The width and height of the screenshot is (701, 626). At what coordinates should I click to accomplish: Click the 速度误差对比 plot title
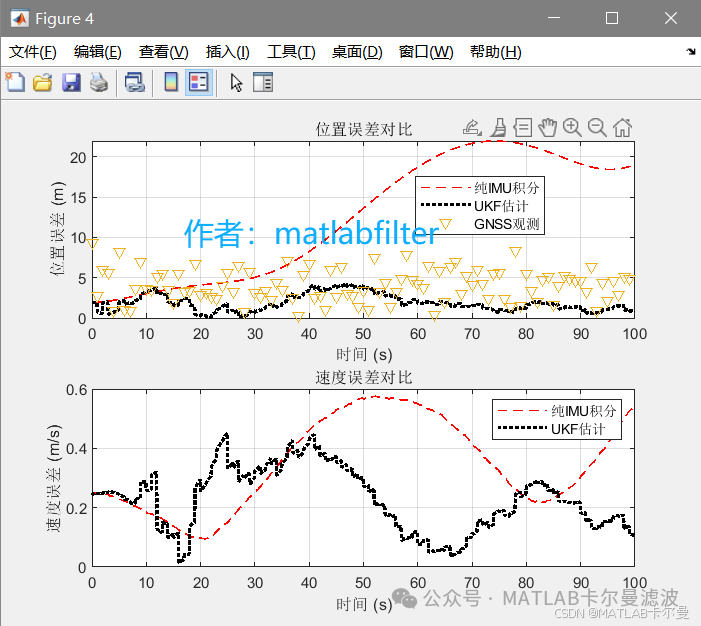coord(363,377)
